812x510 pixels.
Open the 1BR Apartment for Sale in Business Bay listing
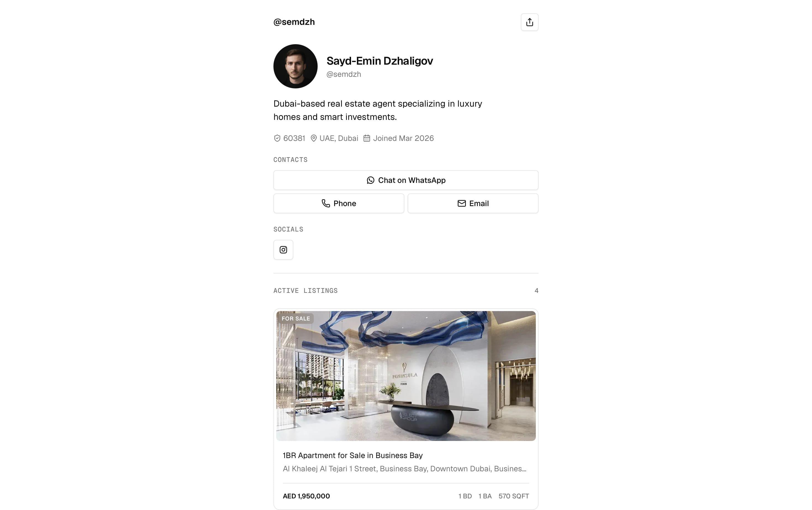pos(353,455)
